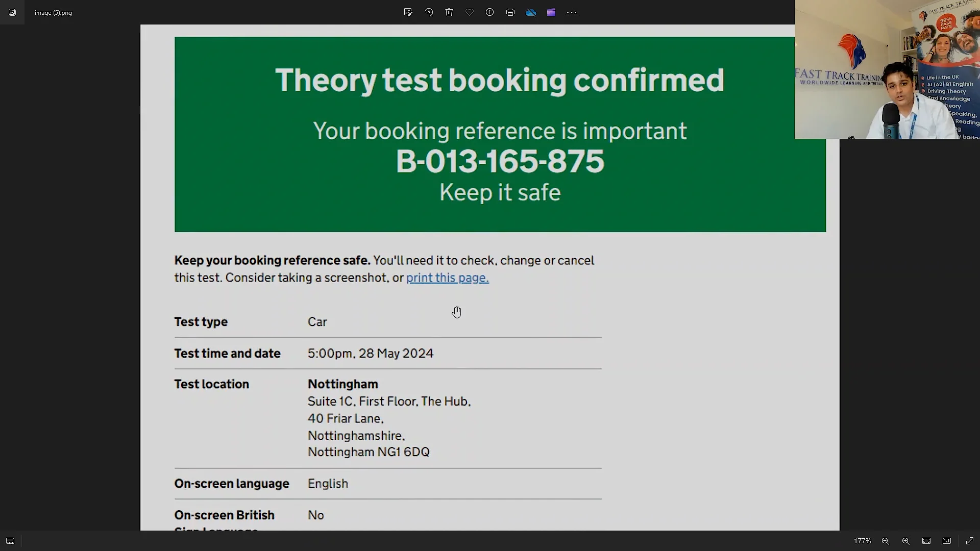The width and height of the screenshot is (980, 551).
Task: Zoom in on the photo
Action: point(904,541)
